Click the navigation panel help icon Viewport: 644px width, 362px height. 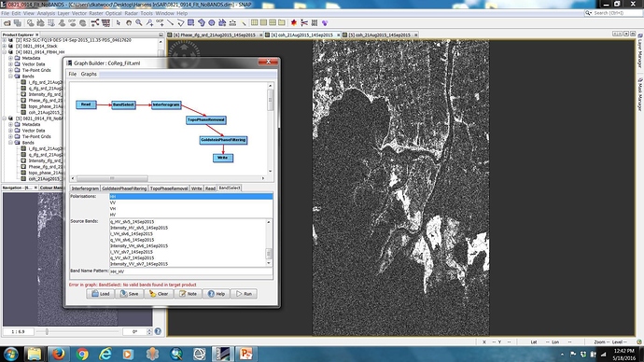coord(158,331)
